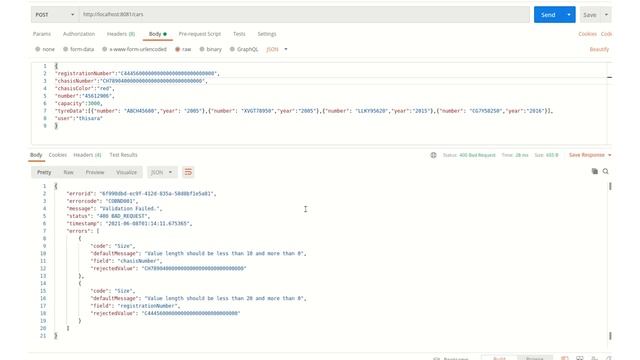Click the "user":"thisara" line
This screenshot has height=360, width=640.
click(x=78, y=118)
